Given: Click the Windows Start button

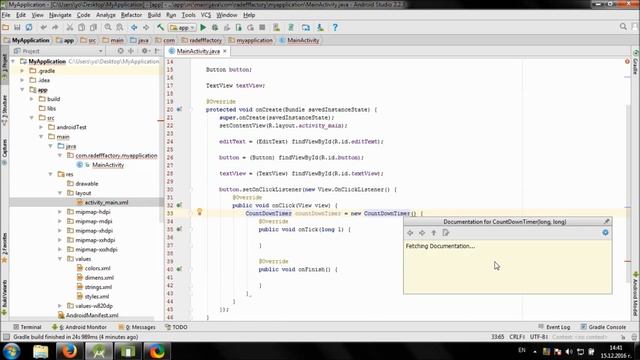Looking at the screenshot, I should coord(11,351).
